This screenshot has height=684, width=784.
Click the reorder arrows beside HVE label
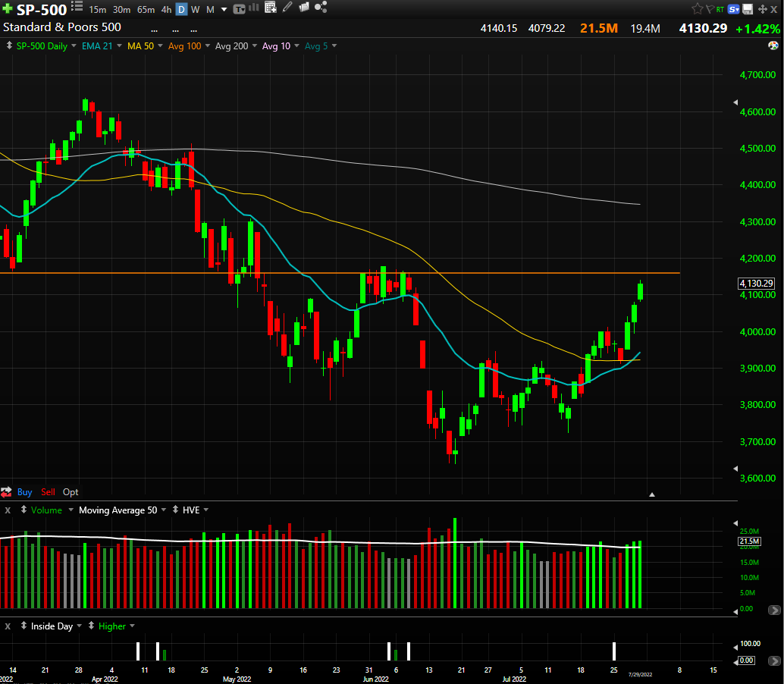[x=175, y=510]
